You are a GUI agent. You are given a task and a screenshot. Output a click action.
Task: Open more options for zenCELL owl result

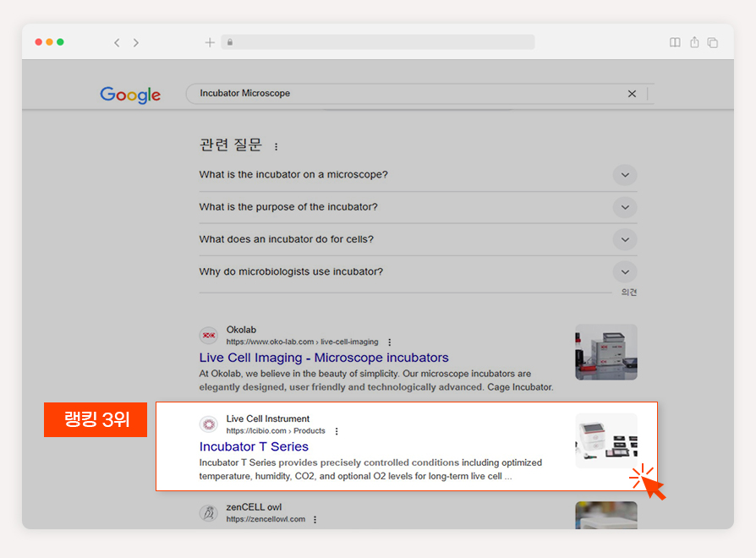[315, 519]
